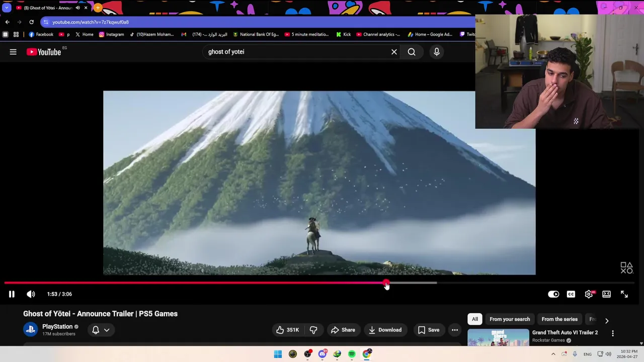Select the From the series chip

tap(559, 319)
